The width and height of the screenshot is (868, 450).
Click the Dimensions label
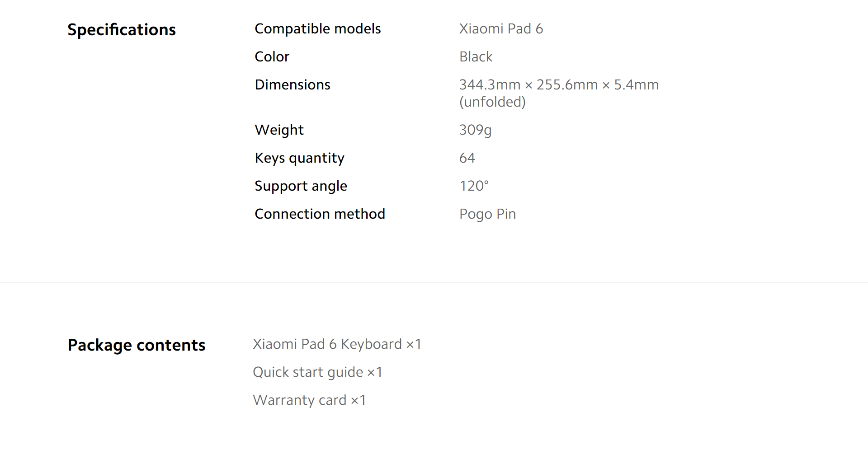tap(292, 85)
